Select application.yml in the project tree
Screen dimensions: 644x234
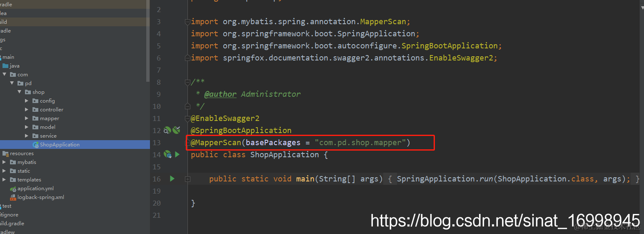[x=75, y=189]
